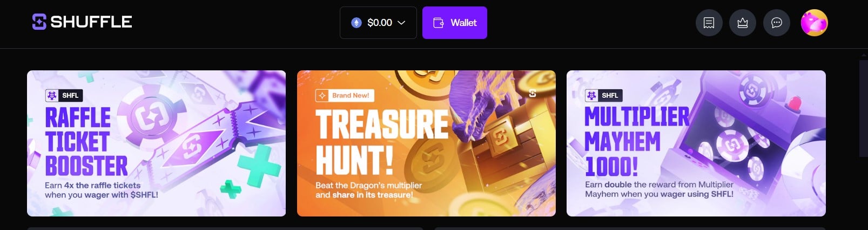Viewport: 868px width, 230px height.
Task: Click small Shuffle logo on Treasure Hunt banner
Action: (x=533, y=93)
